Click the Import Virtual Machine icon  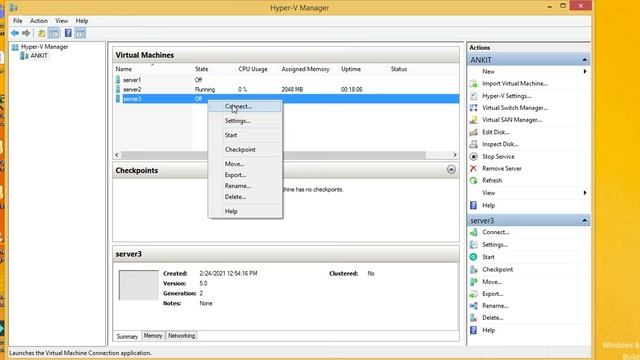coord(473,84)
